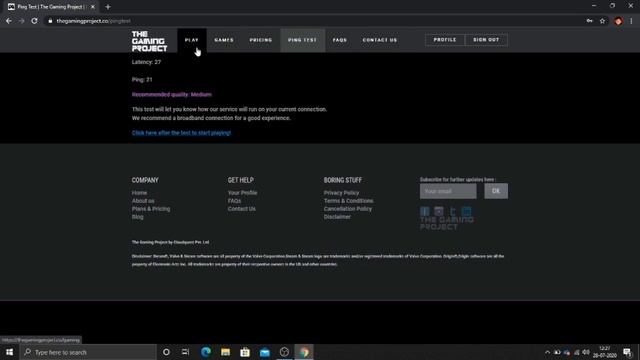Open the Privacy Policy link
The image size is (640, 360).
[341, 193]
